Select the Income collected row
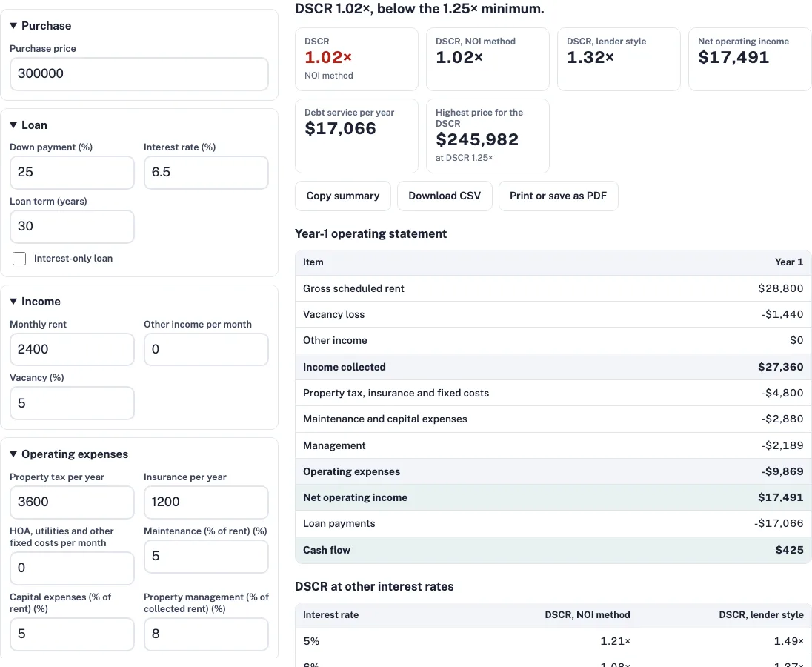Image resolution: width=812 pixels, height=667 pixels. point(553,367)
